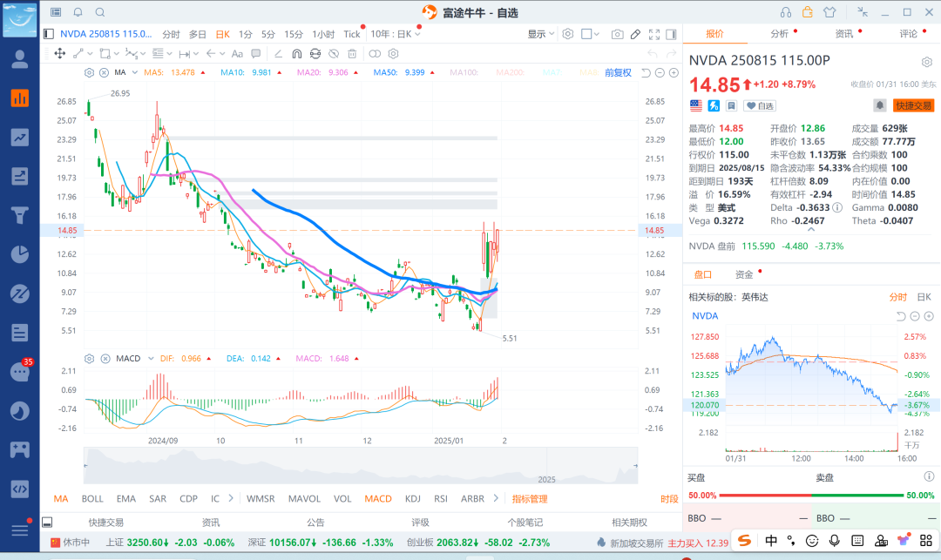Click the 买盘/卖盘 50% ratio bar

coord(811,496)
